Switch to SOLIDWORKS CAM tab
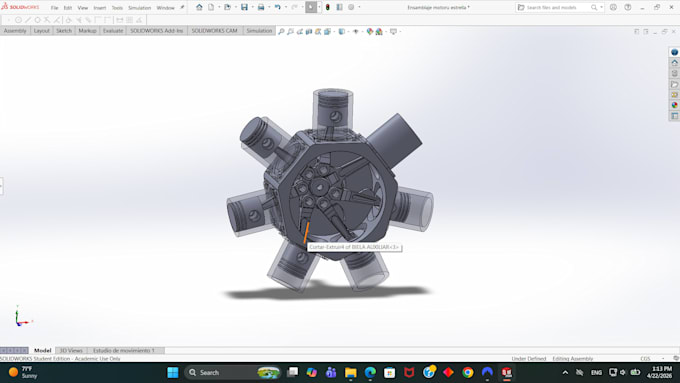Viewport: 680px width, 383px height. point(214,31)
